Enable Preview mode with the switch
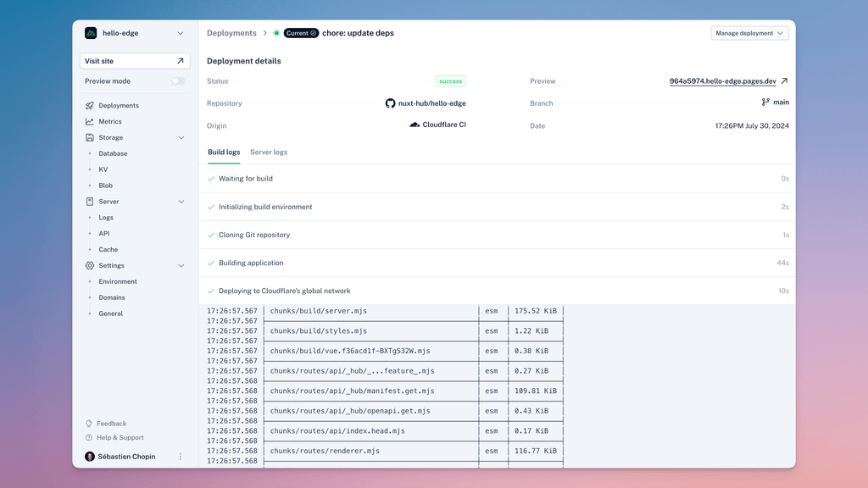This screenshot has width=868, height=488. tap(178, 80)
